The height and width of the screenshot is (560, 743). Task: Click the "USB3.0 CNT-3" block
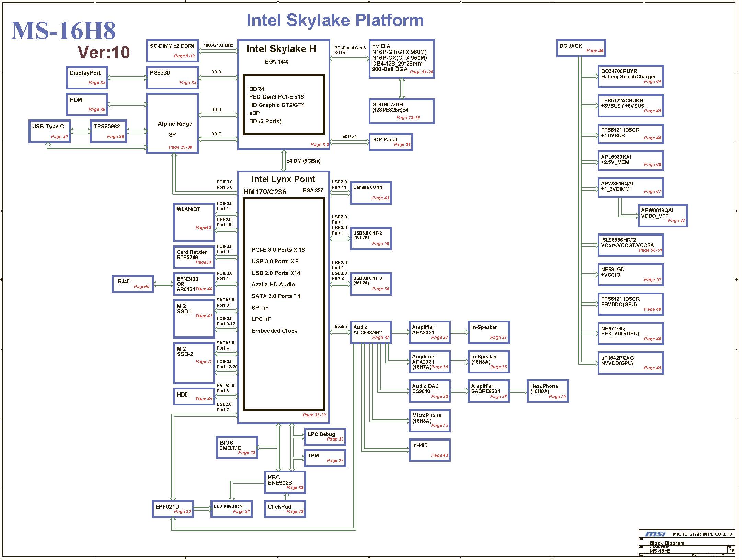(371, 284)
